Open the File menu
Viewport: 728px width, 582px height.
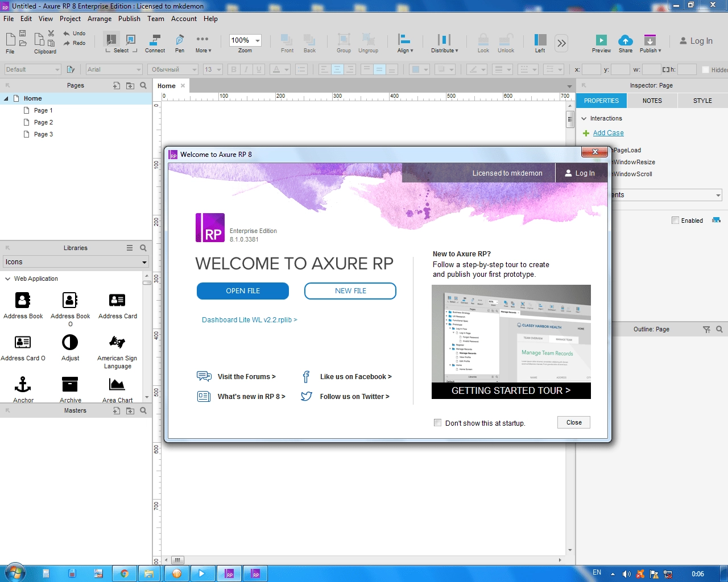tap(9, 19)
